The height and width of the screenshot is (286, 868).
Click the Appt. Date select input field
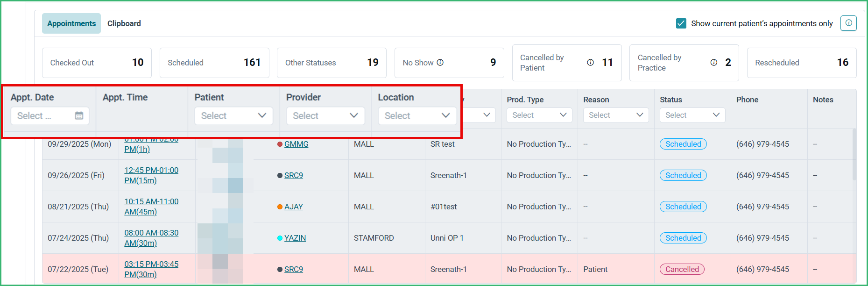(x=50, y=115)
